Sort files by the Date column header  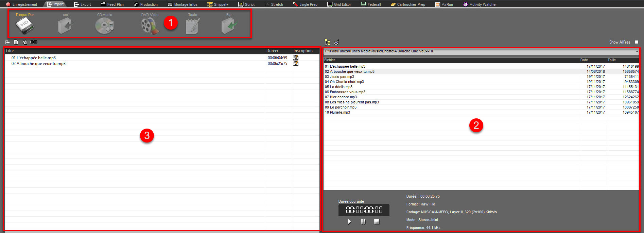593,60
